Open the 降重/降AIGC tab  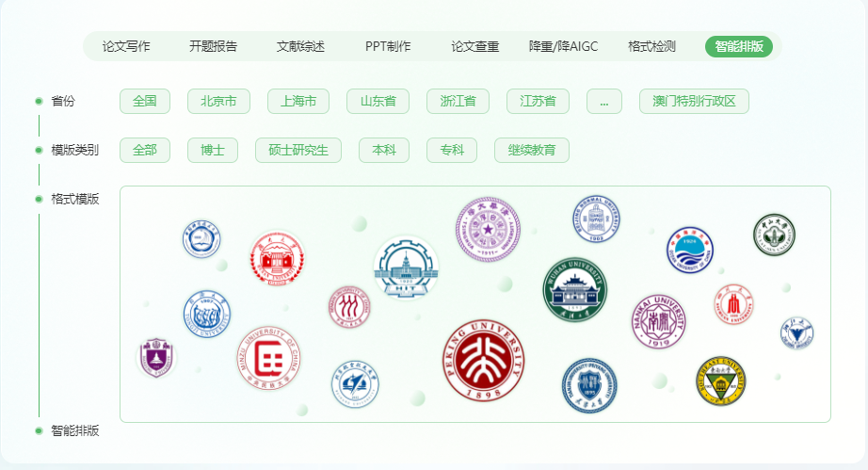pyautogui.click(x=564, y=46)
